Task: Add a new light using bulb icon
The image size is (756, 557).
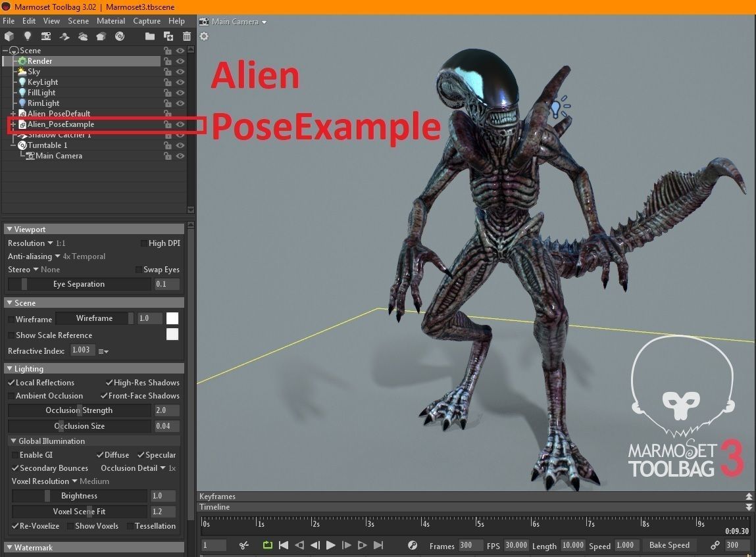Action: click(x=28, y=36)
